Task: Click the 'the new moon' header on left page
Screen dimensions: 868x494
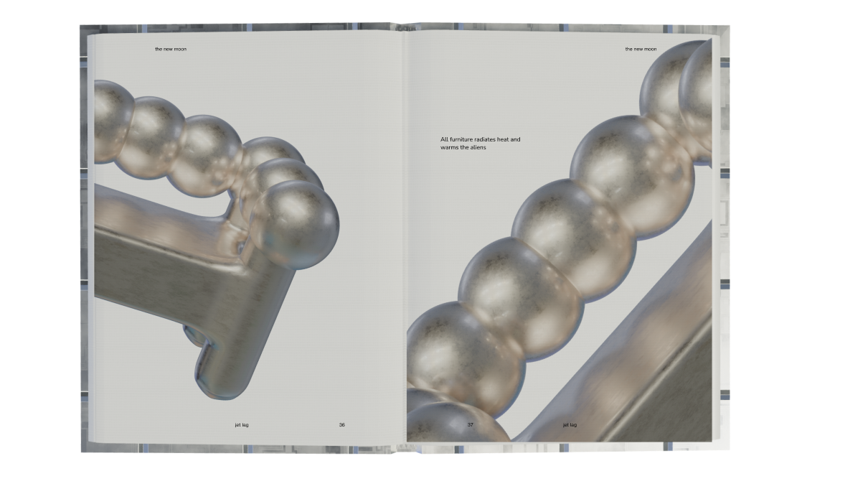Action: pos(170,50)
